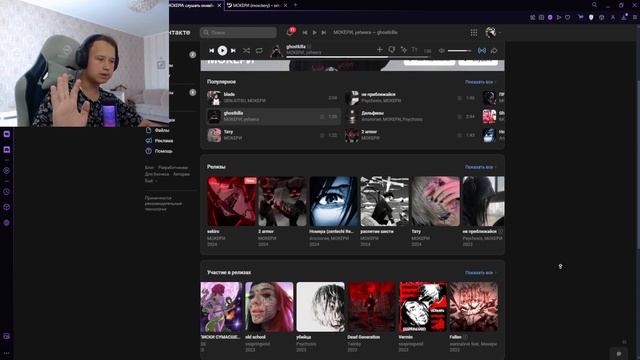640x360 pixels.
Task: Open the history clock icon in browser sidebar
Action: 7,191
